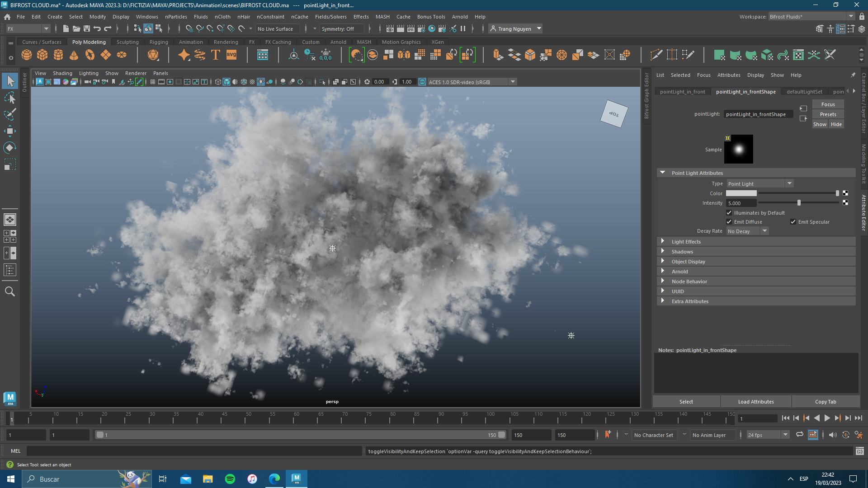Click the light Color swatch
Image resolution: width=868 pixels, height=488 pixels.
[x=741, y=193]
